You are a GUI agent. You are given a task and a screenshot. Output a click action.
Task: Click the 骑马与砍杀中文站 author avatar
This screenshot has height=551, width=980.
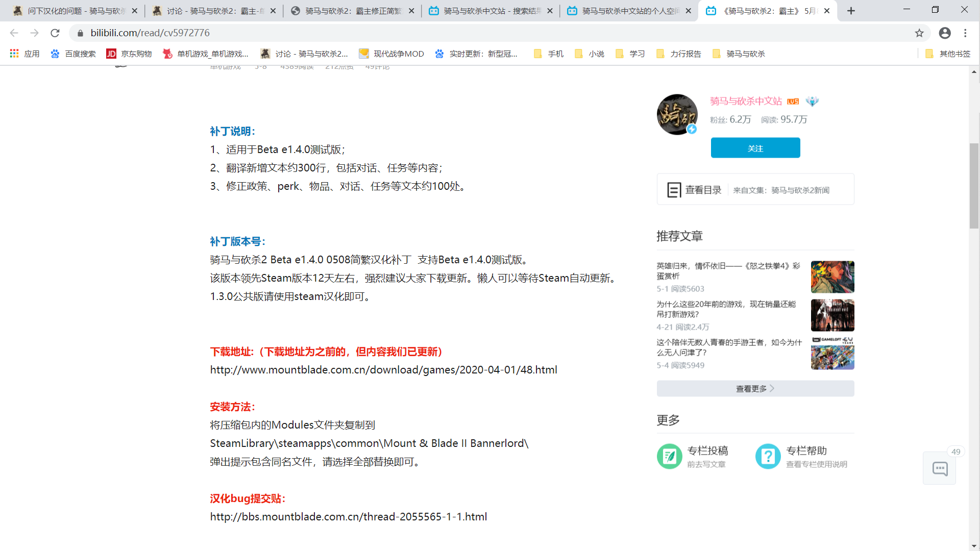point(677,114)
